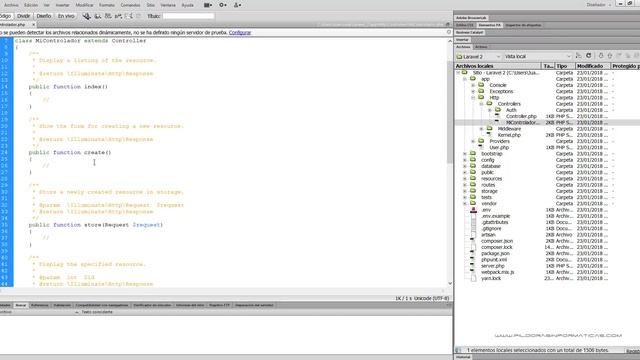Open the Modificar menu
This screenshot has width=640, height=360.
[84, 5]
